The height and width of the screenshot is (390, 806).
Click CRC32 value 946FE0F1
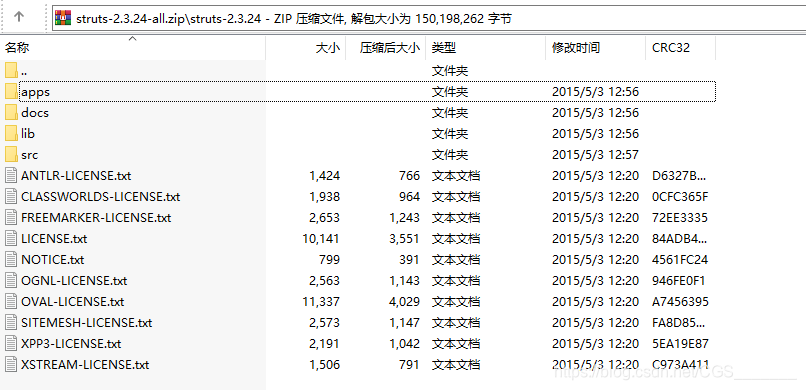678,281
